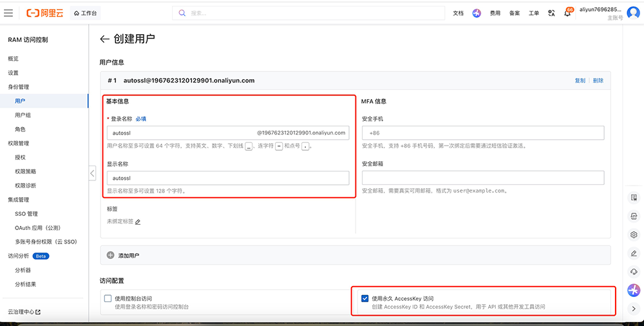
Task: Open 权限策略 in the sidebar
Action: [26, 171]
